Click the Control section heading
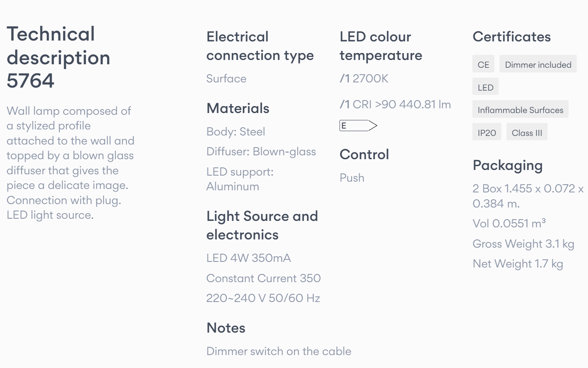 click(365, 154)
